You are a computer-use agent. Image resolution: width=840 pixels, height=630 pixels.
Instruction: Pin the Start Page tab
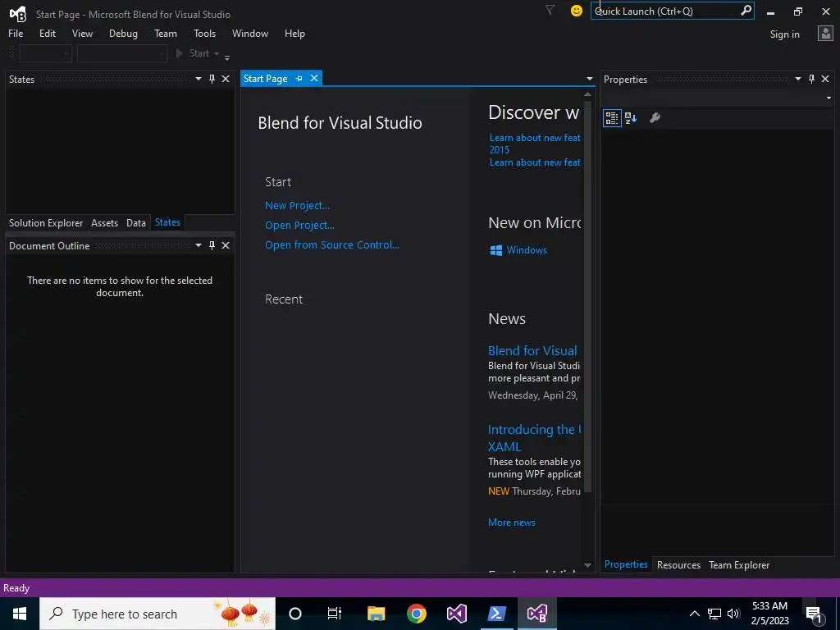click(x=299, y=78)
